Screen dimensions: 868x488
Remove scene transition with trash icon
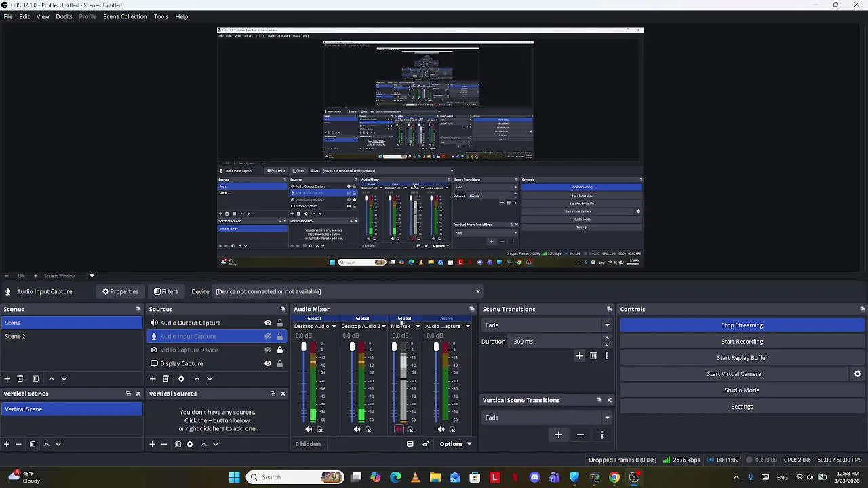coord(593,356)
